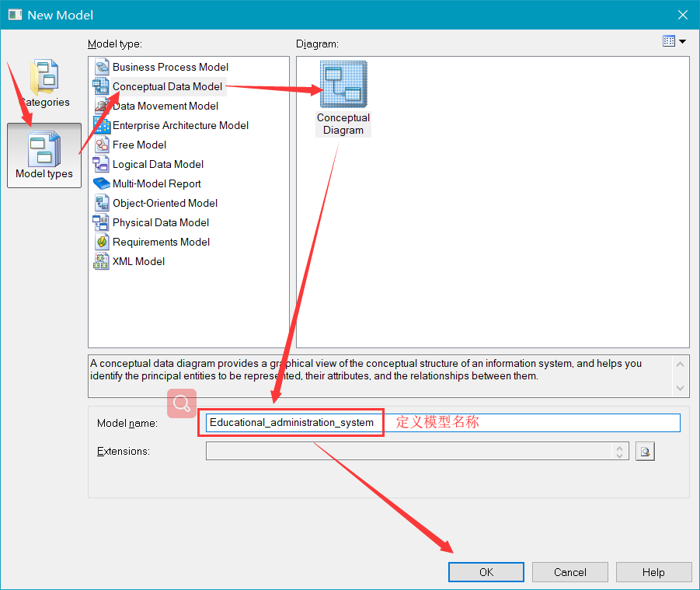Image resolution: width=700 pixels, height=590 pixels.
Task: Select the XML Model type
Action: click(140, 261)
